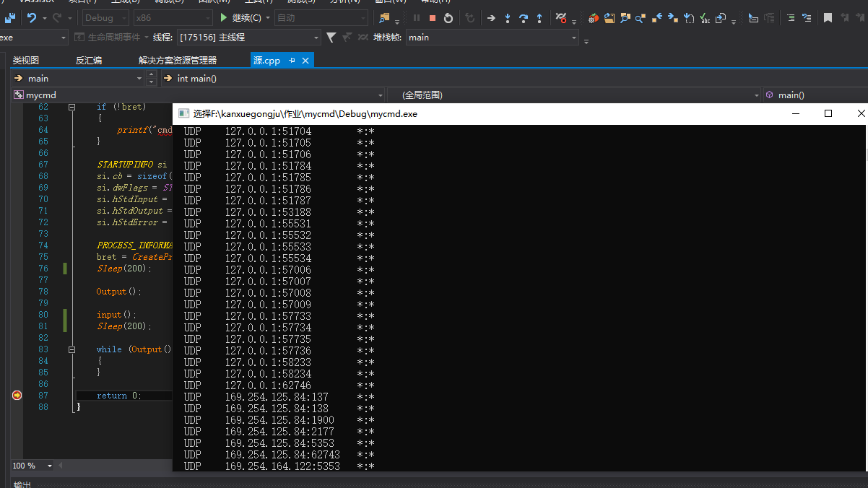Click the Continue button's dropdown arrow

coord(268,17)
